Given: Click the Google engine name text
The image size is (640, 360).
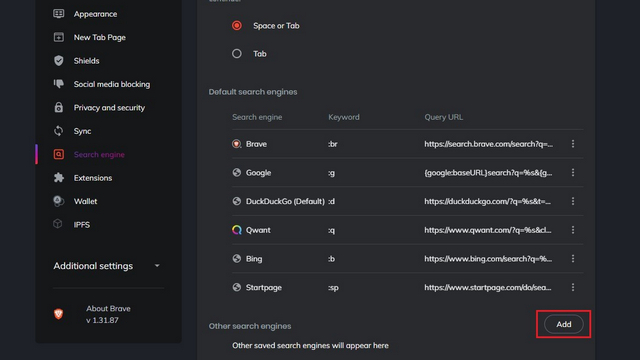Looking at the screenshot, I should [x=258, y=173].
